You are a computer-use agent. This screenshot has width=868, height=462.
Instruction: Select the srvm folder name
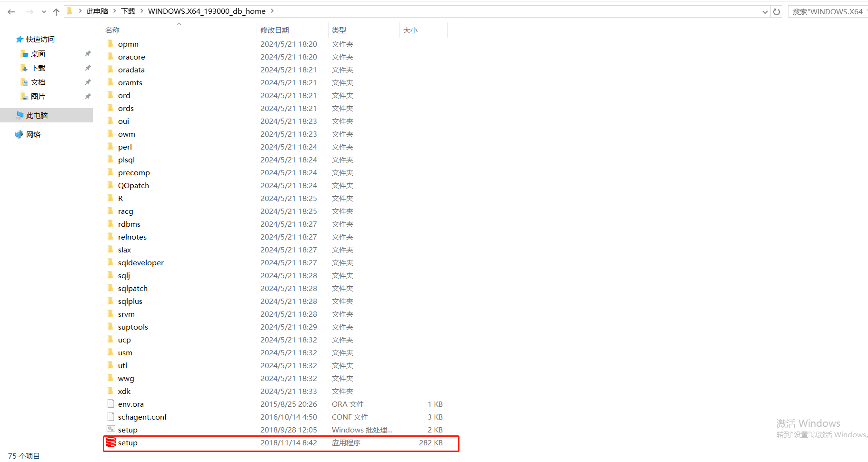[x=126, y=314]
